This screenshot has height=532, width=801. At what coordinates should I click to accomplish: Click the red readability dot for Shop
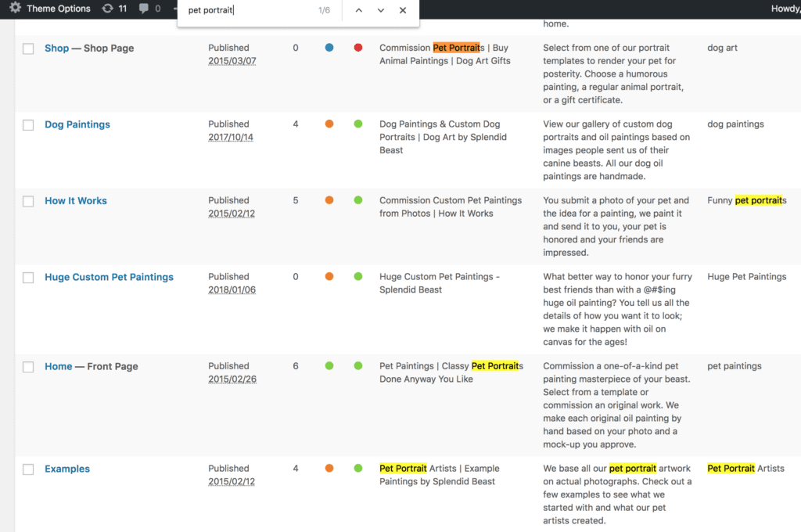[358, 48]
